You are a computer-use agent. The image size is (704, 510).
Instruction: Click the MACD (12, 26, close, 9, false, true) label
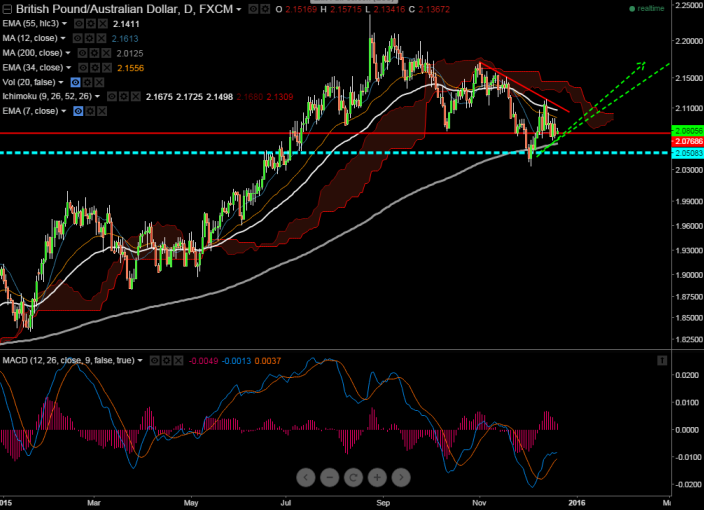click(69, 361)
